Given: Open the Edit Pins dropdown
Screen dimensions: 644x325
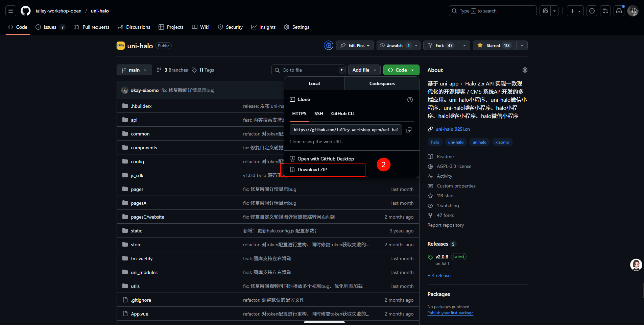Looking at the screenshot, I should 355,45.
